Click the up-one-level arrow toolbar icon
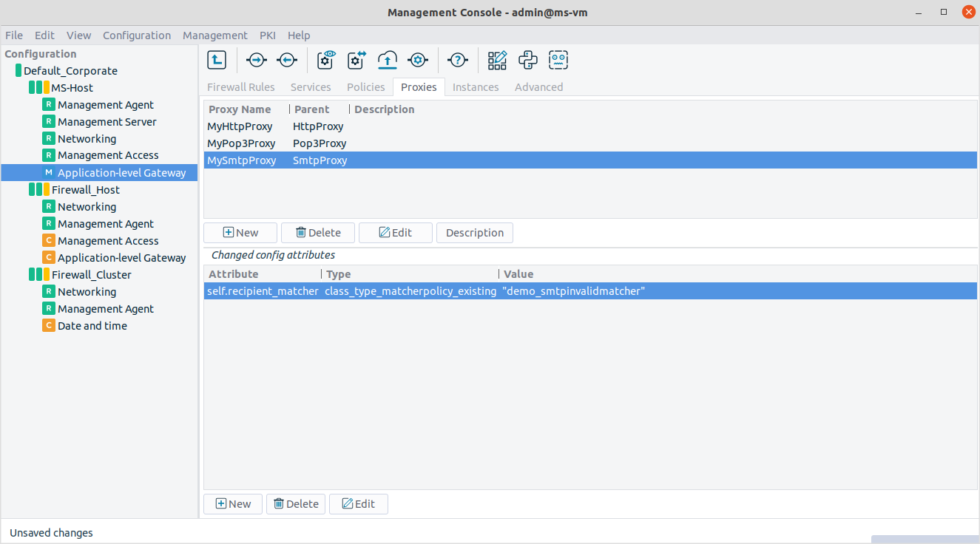Image resolution: width=980 pixels, height=544 pixels. 216,60
